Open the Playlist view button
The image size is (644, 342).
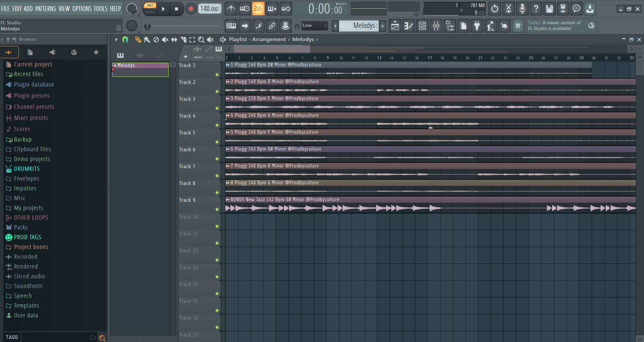click(x=395, y=26)
